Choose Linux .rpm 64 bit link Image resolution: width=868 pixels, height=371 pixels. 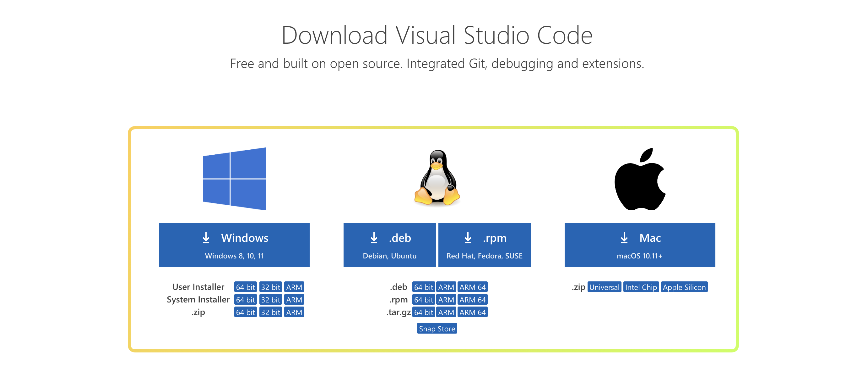(424, 300)
